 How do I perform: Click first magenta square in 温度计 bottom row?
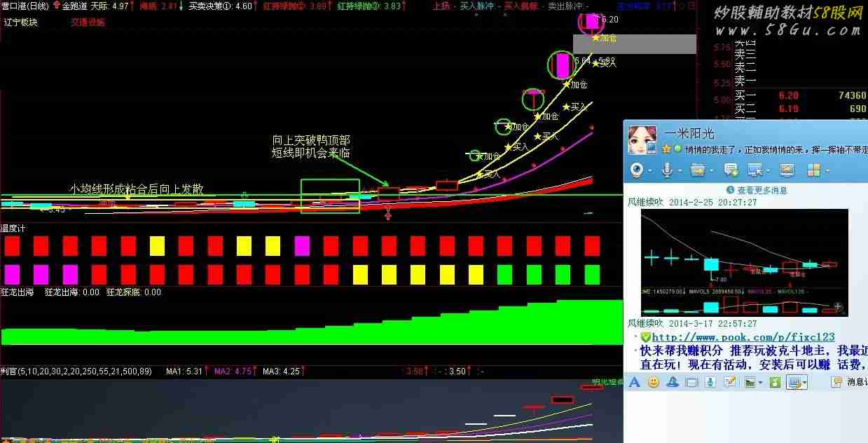pos(11,274)
